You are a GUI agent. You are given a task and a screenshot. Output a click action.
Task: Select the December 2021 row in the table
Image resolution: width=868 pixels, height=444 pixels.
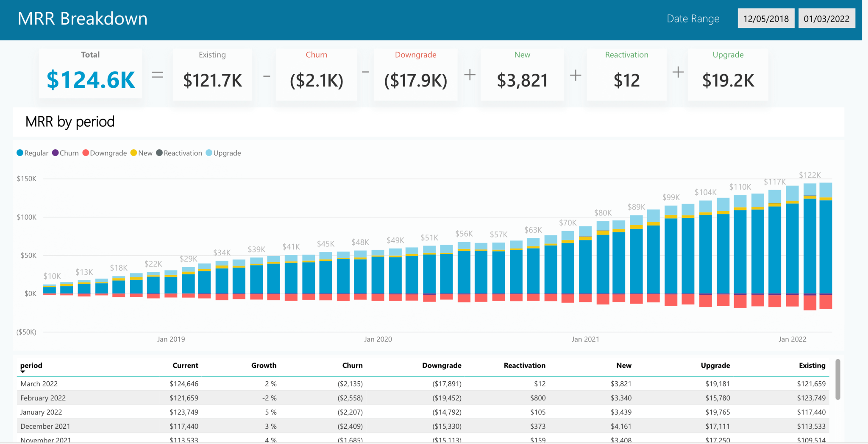(x=254, y=426)
